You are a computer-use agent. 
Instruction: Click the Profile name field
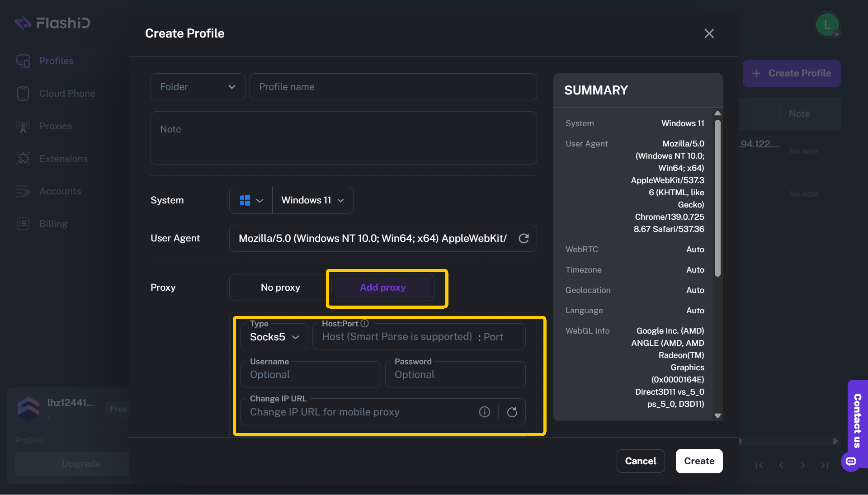[392, 87]
